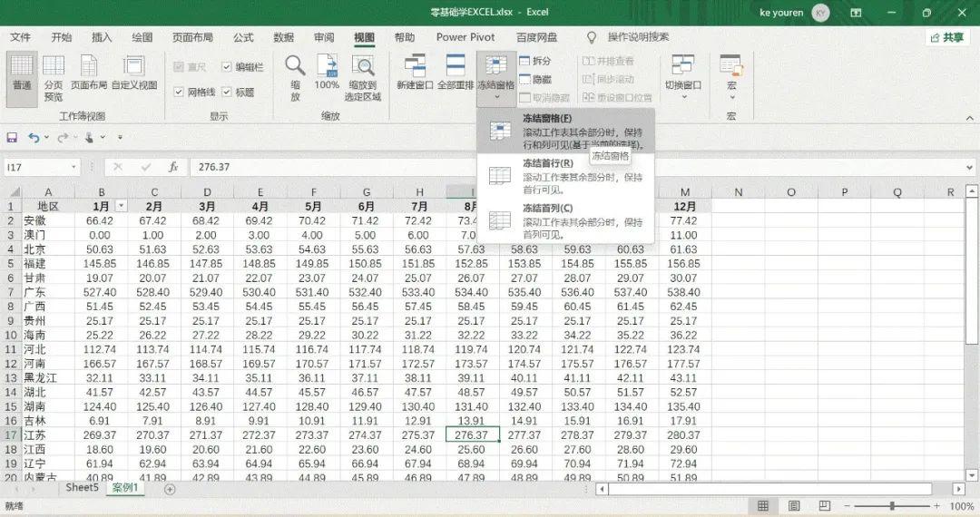Click the 拆分 split button

(x=535, y=61)
